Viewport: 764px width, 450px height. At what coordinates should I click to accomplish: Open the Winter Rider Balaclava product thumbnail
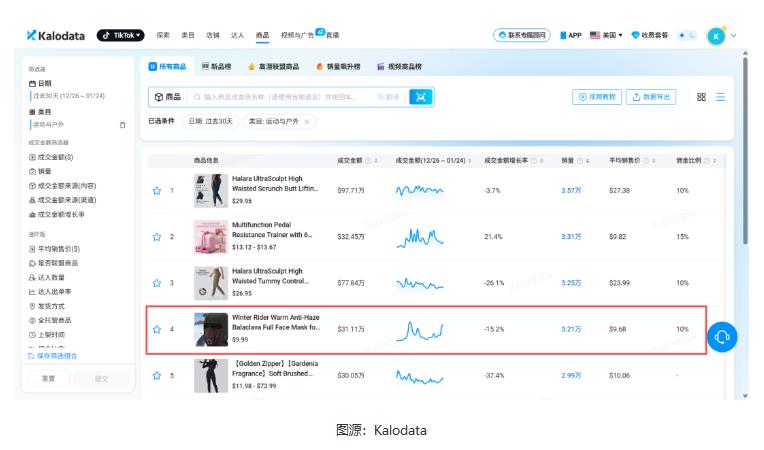(210, 329)
